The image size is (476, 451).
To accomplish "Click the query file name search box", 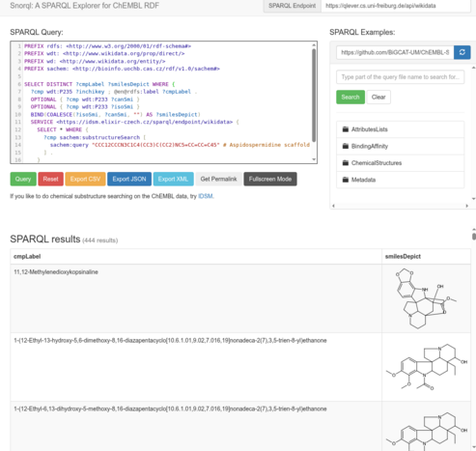I will pyautogui.click(x=400, y=77).
